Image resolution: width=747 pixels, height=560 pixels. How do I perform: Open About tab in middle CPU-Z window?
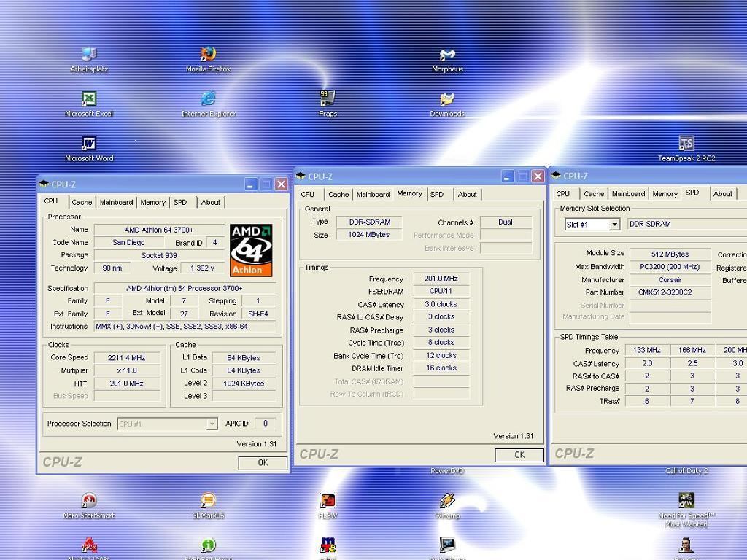(x=468, y=194)
